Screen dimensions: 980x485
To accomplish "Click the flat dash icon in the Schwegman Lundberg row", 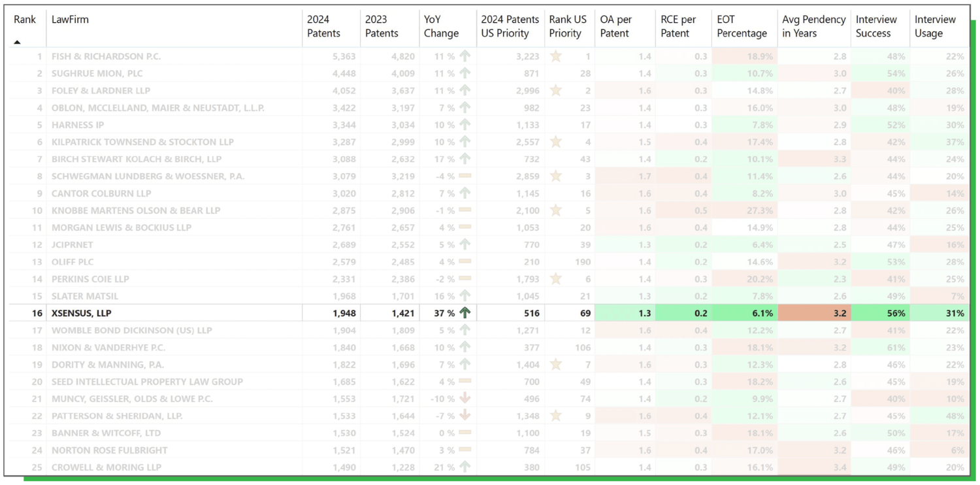I will click(x=465, y=176).
